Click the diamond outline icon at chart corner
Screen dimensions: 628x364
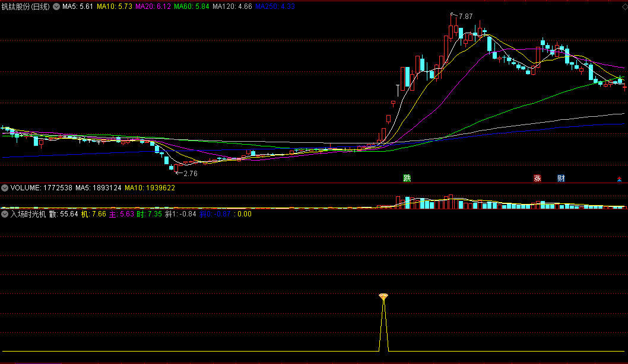[624, 7]
